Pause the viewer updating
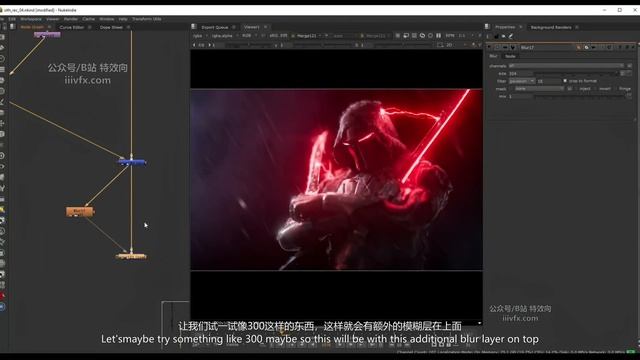This screenshot has height=360, width=640. click(438, 36)
